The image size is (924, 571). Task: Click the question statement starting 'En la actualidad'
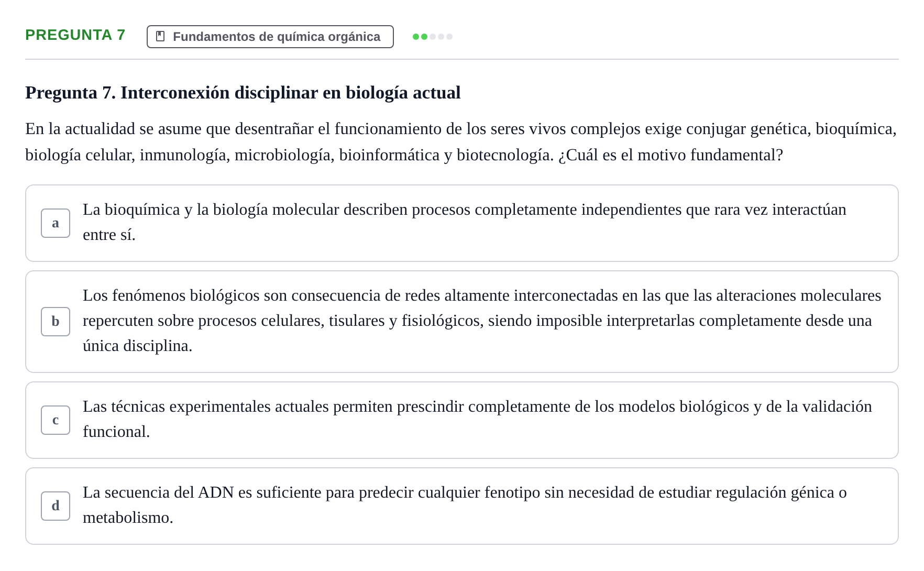pos(461,142)
